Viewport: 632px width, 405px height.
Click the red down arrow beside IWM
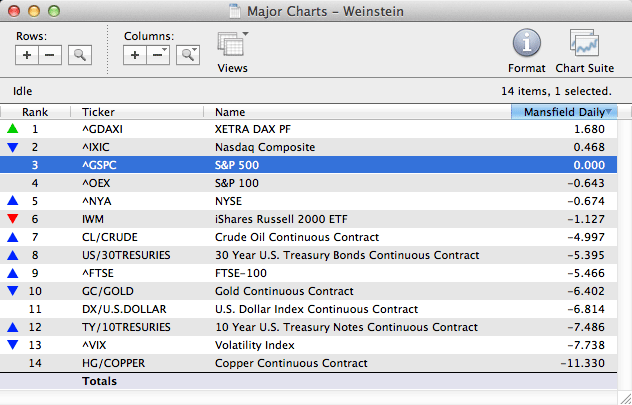tap(12, 219)
